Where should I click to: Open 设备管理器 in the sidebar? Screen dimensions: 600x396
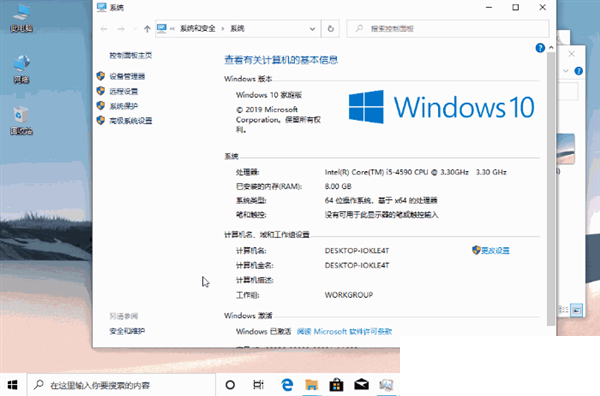[127, 76]
